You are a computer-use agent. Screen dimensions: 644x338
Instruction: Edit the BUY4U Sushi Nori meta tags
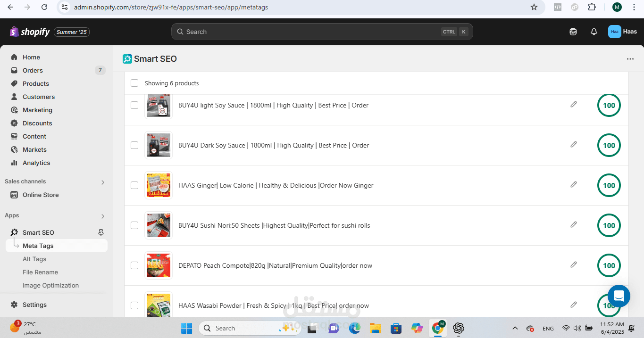[x=574, y=224]
